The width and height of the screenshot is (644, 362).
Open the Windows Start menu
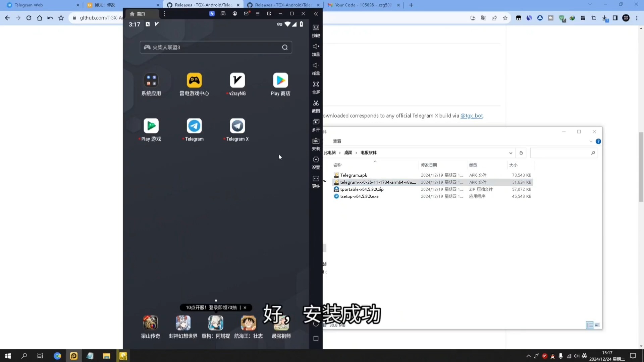click(x=8, y=356)
